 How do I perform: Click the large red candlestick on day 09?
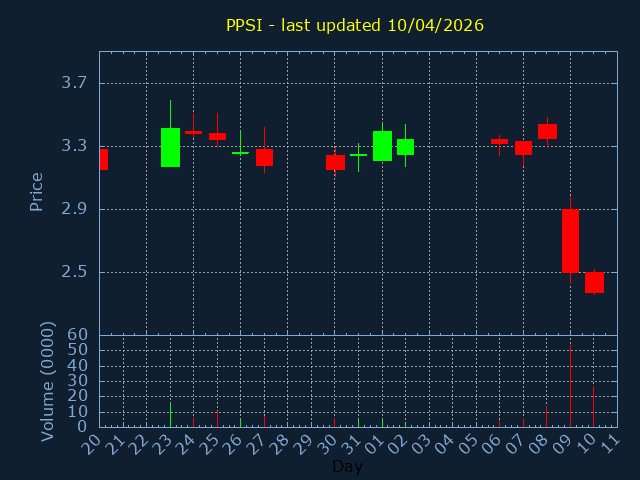pos(570,241)
